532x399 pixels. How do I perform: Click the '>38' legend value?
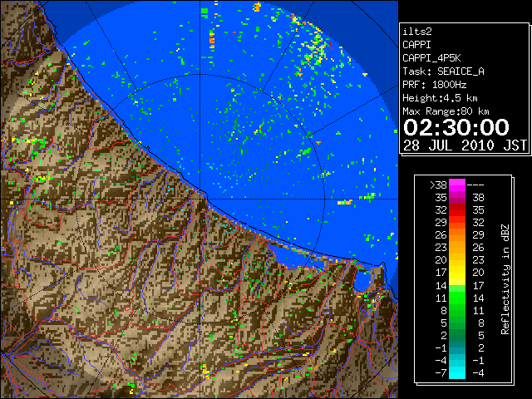(438, 185)
